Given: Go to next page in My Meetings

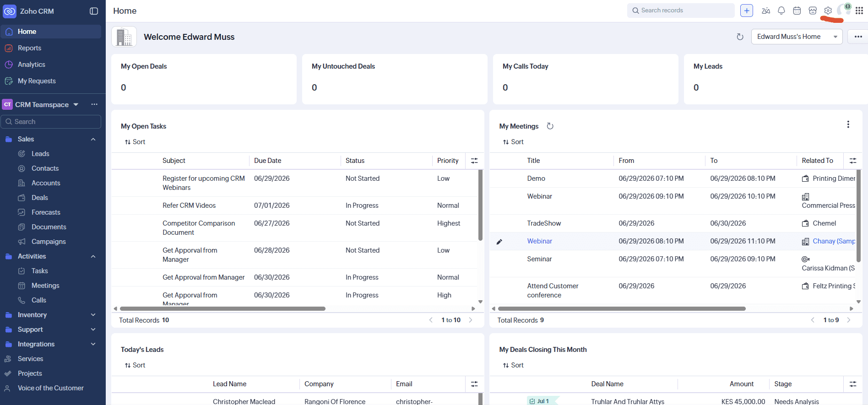Looking at the screenshot, I should click(849, 320).
